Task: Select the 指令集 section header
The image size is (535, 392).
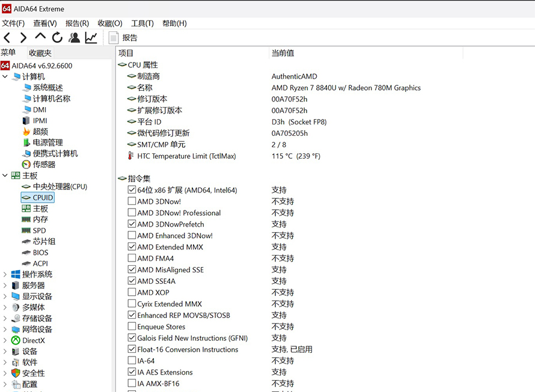Action: [x=134, y=179]
